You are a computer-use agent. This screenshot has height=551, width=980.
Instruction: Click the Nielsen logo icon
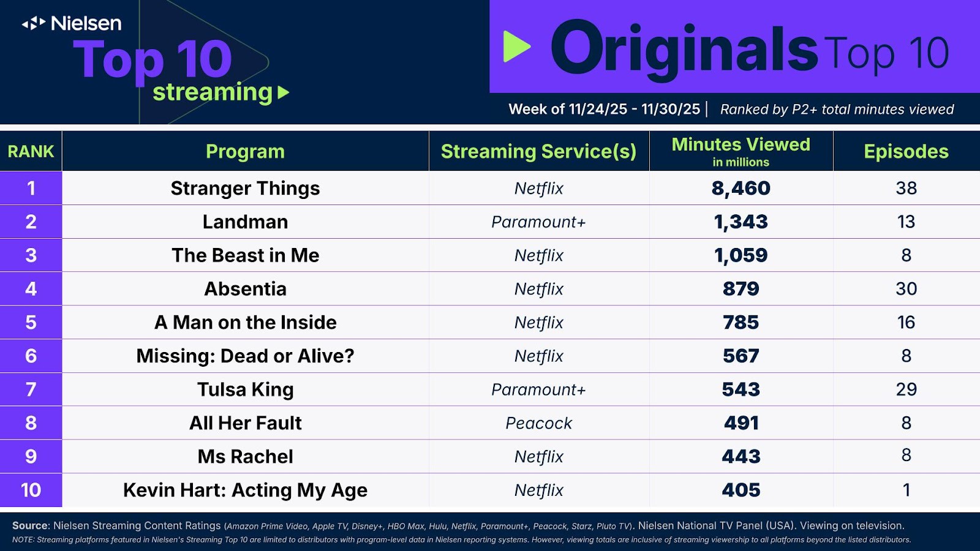pos(34,23)
